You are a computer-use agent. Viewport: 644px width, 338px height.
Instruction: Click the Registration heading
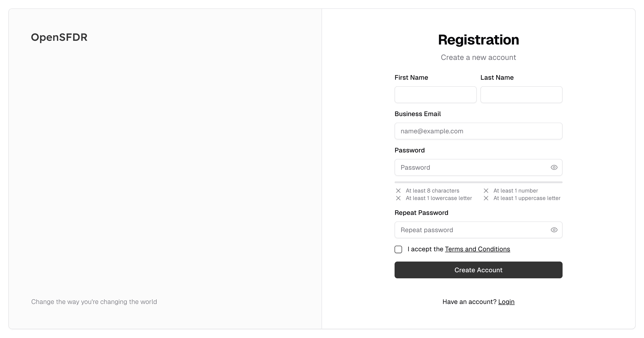point(478,39)
